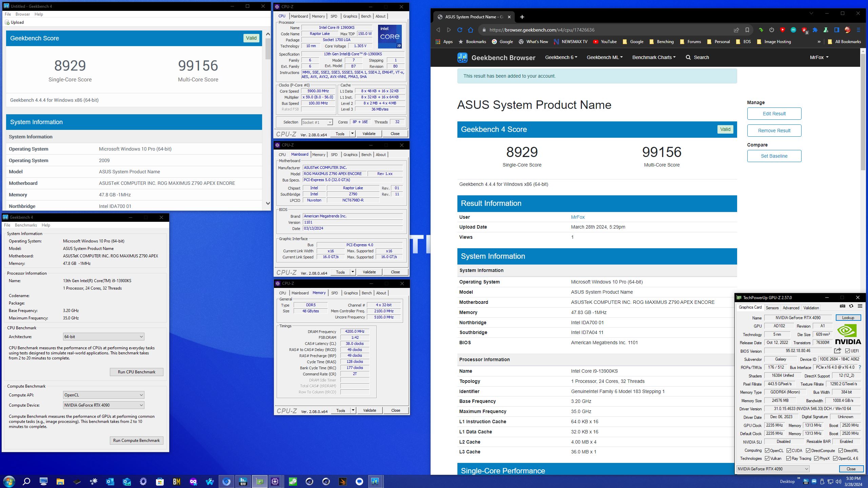
Task: Open the browser hamburger menu icon
Action: [x=859, y=30]
